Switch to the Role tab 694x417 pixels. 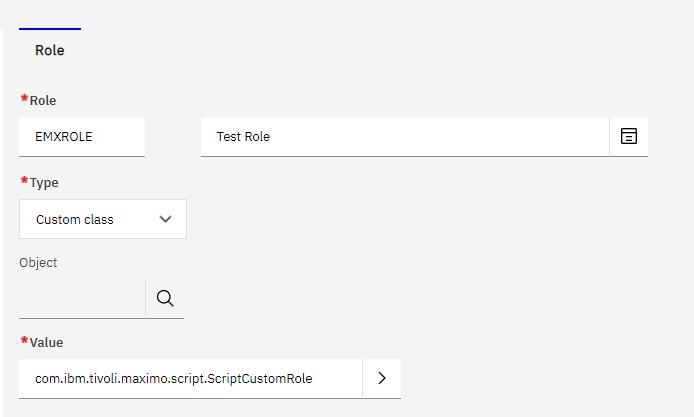click(x=50, y=50)
